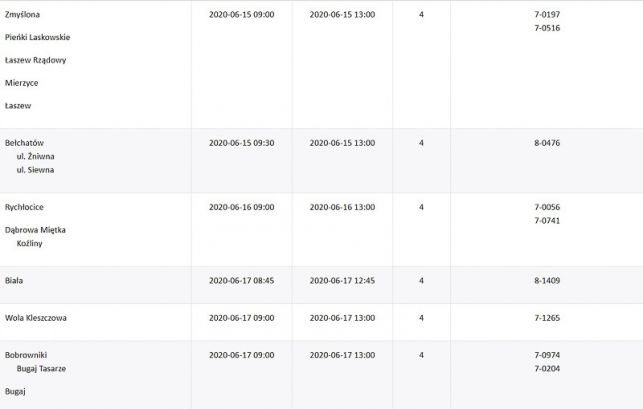The height and width of the screenshot is (409, 643).
Task: Select the Rychłocice locality name
Action: 25,207
